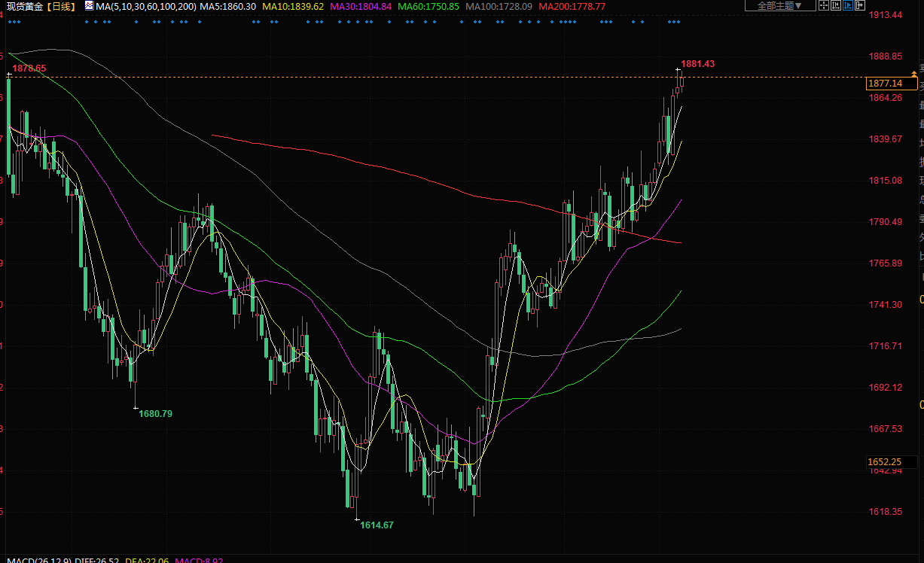Toggle the highlighted blue chart playback icon
Viewport: 924px width, 563px height.
[849, 6]
